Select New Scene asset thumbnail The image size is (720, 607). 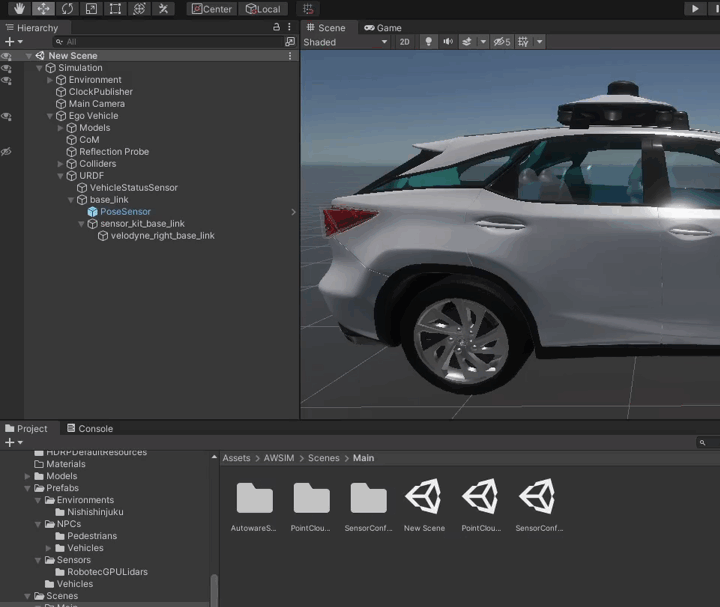click(x=424, y=497)
